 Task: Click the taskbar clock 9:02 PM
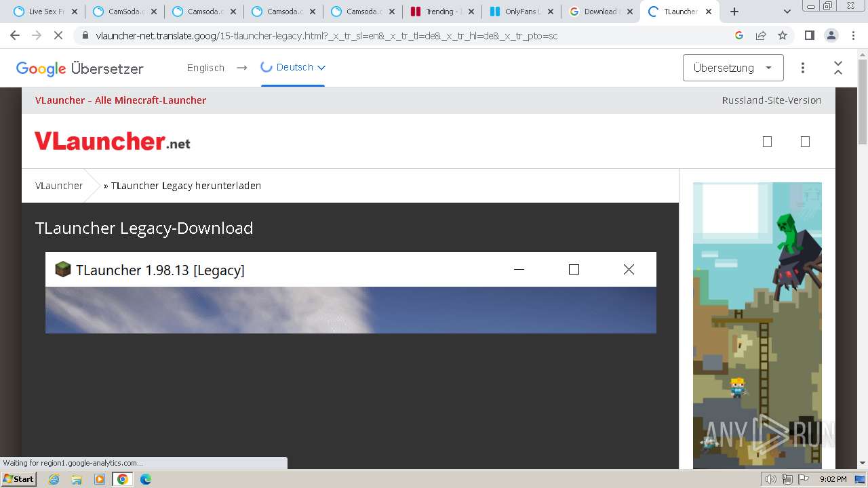pos(833,479)
